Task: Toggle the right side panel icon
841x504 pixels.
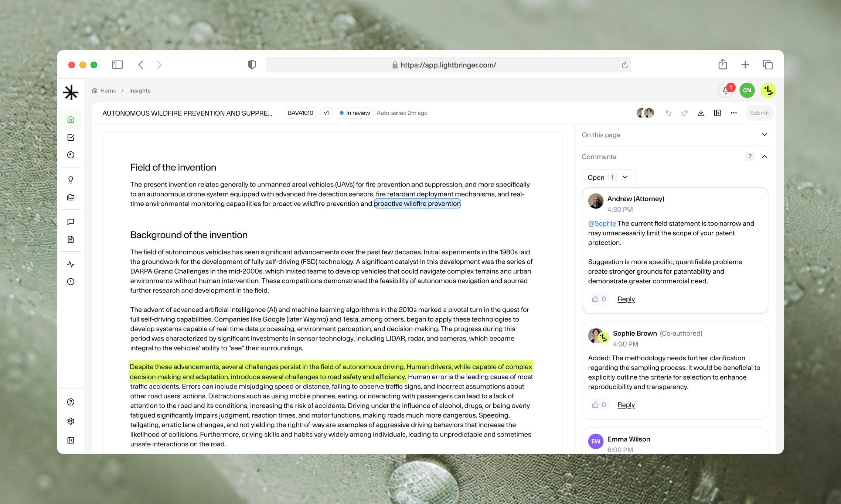Action: point(717,113)
